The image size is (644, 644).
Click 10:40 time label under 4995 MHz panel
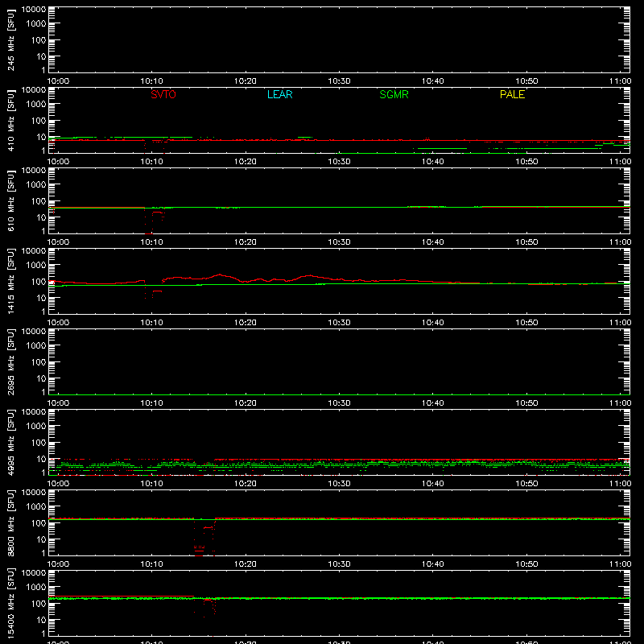click(x=433, y=484)
